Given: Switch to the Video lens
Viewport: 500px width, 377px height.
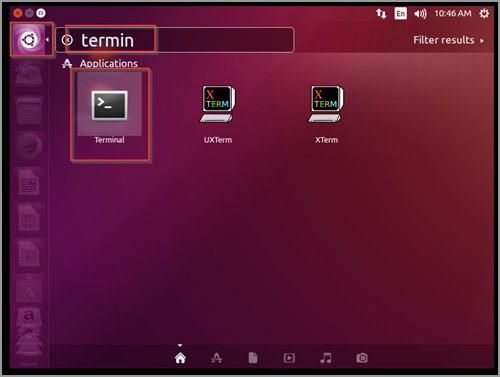Looking at the screenshot, I should [289, 358].
